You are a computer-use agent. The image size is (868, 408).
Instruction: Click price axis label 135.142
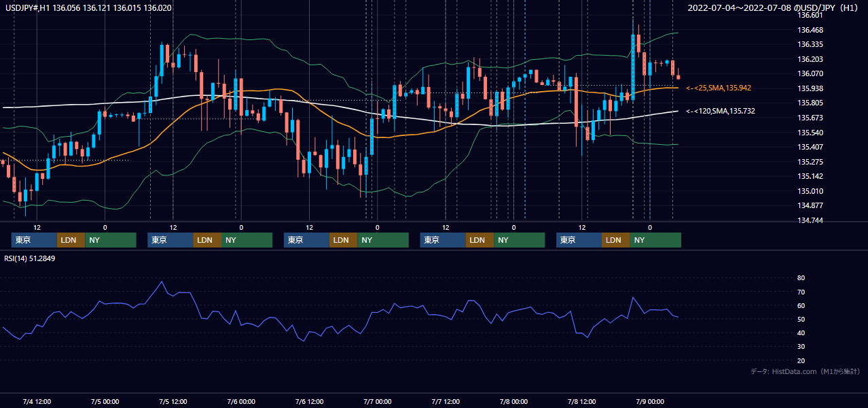click(x=812, y=176)
